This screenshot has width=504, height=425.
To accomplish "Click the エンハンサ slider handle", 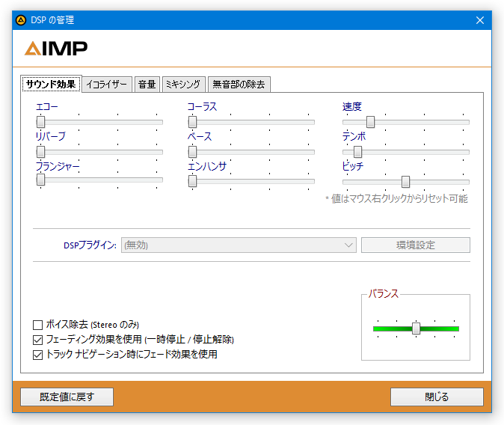I will [x=192, y=181].
